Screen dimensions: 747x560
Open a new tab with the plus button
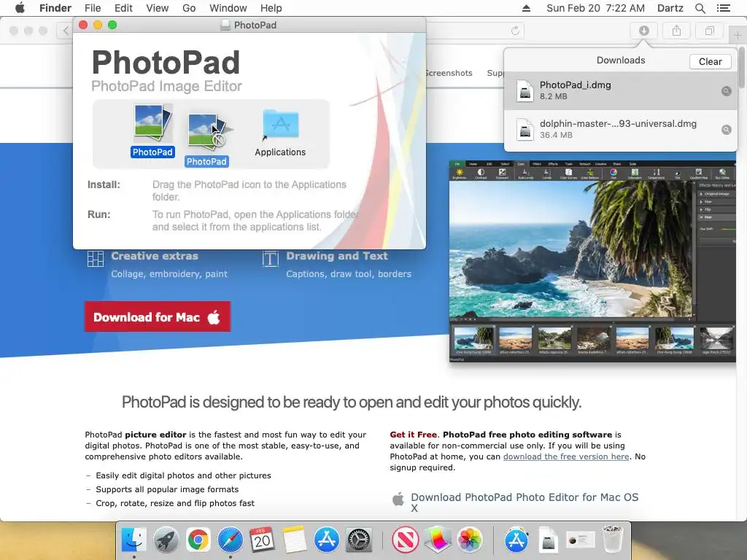[738, 35]
